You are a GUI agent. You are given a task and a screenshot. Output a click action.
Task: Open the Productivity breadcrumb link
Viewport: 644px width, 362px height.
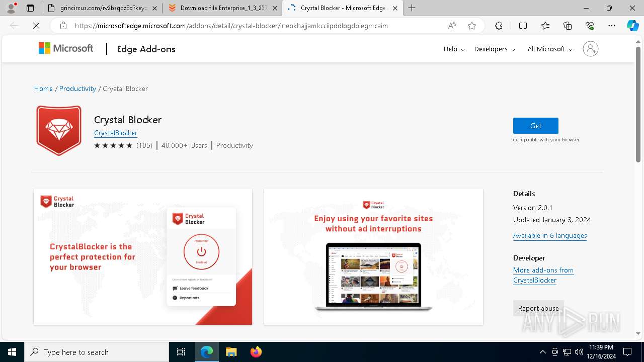coord(77,88)
